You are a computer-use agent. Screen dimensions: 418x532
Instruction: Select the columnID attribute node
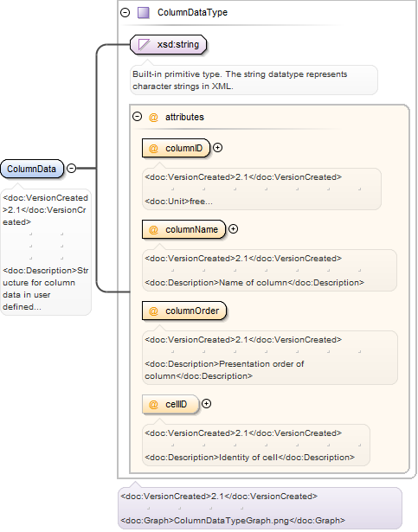pyautogui.click(x=177, y=148)
